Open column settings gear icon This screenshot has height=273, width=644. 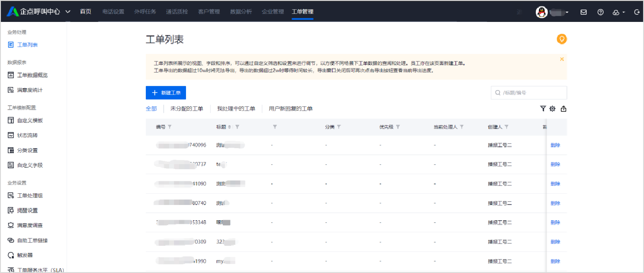pyautogui.click(x=553, y=108)
